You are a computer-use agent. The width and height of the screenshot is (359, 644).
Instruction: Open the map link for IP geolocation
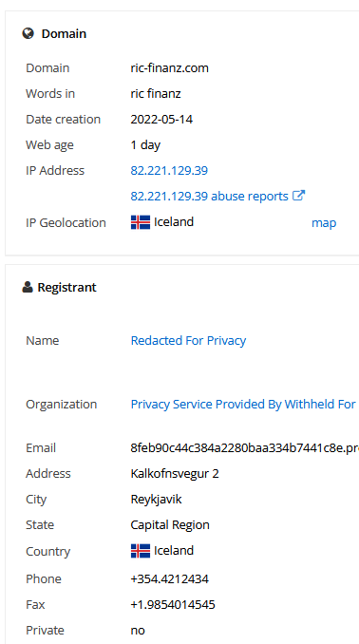coord(324,223)
